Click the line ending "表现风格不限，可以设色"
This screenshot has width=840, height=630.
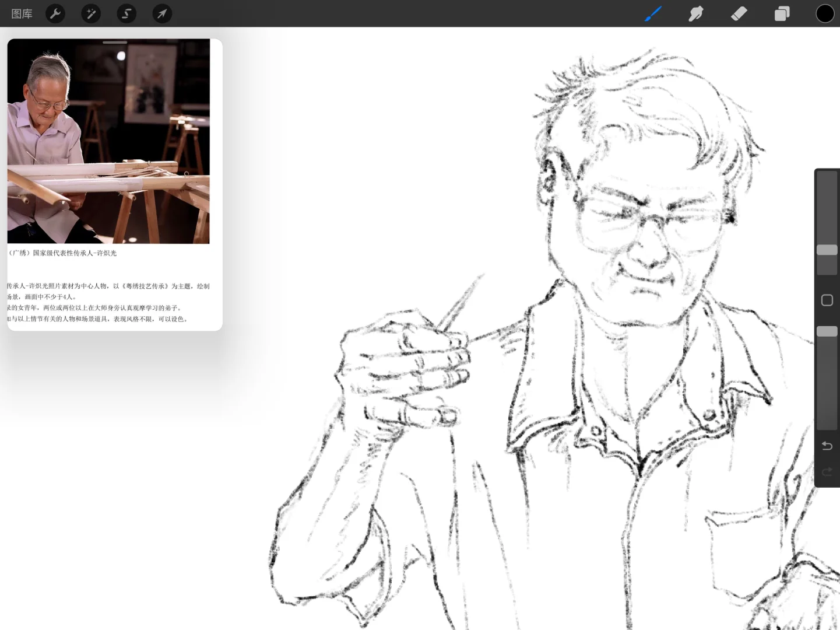(x=97, y=319)
